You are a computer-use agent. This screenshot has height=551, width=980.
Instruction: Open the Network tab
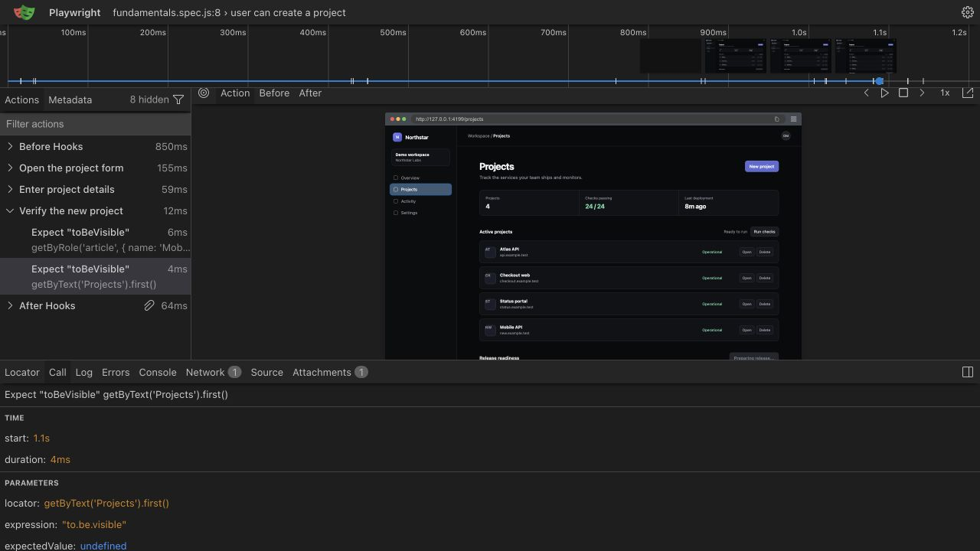coord(213,372)
